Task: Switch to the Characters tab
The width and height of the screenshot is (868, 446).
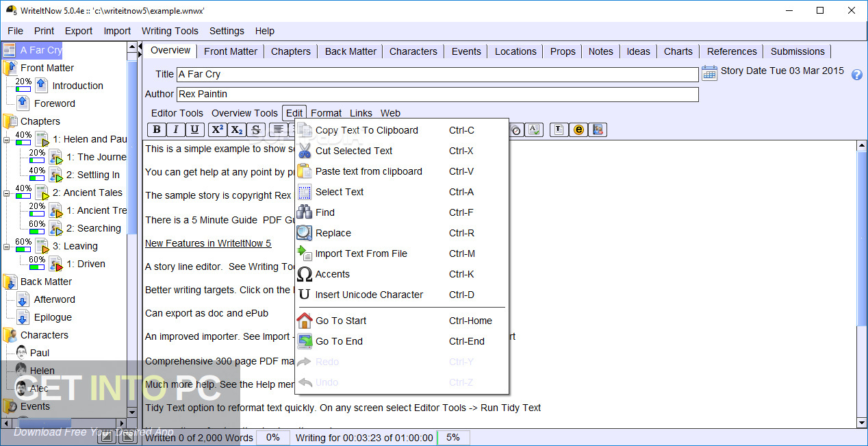Action: click(x=413, y=51)
